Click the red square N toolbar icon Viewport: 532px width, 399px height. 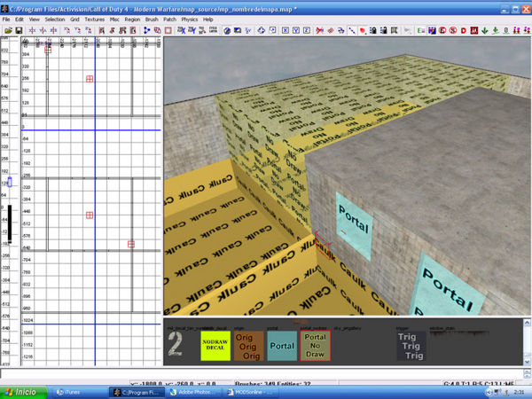[x=474, y=30]
